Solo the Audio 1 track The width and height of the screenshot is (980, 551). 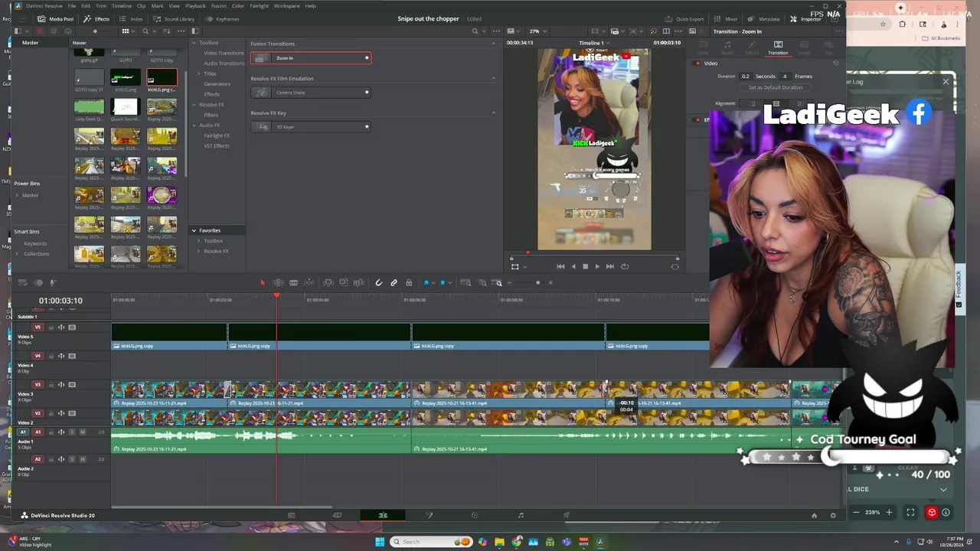[x=72, y=432]
